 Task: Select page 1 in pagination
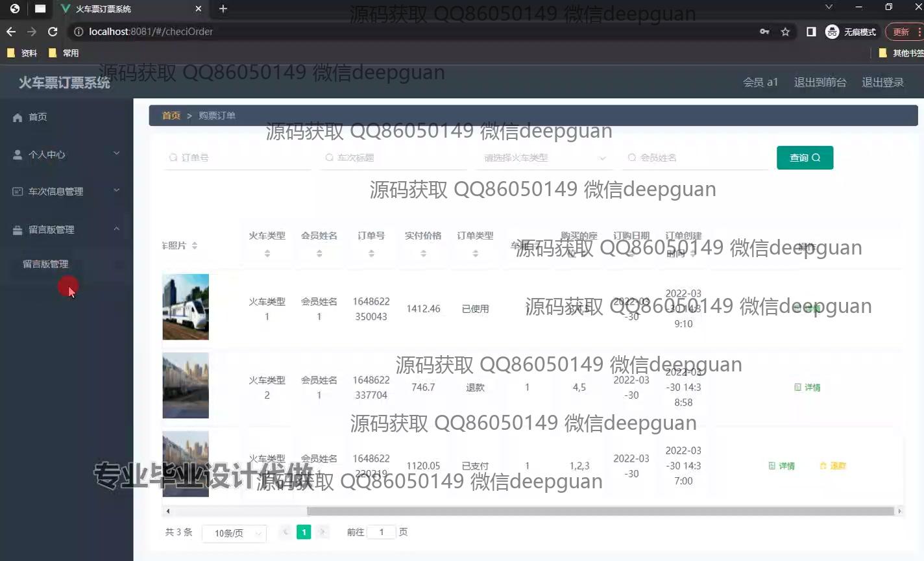[x=304, y=532]
